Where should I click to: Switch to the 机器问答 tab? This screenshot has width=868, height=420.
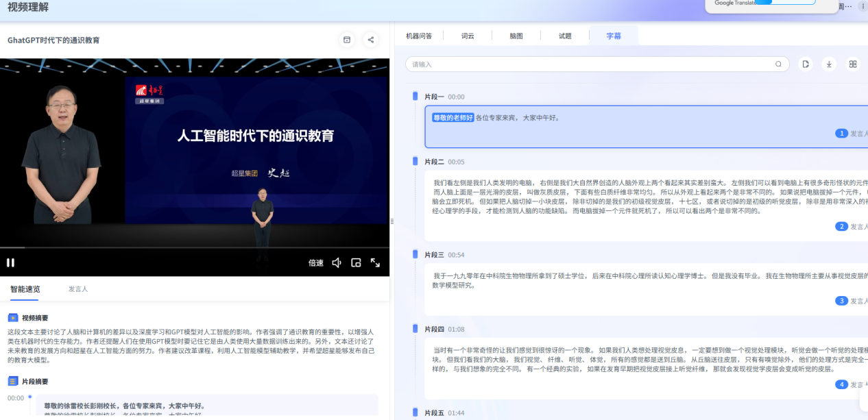click(419, 36)
